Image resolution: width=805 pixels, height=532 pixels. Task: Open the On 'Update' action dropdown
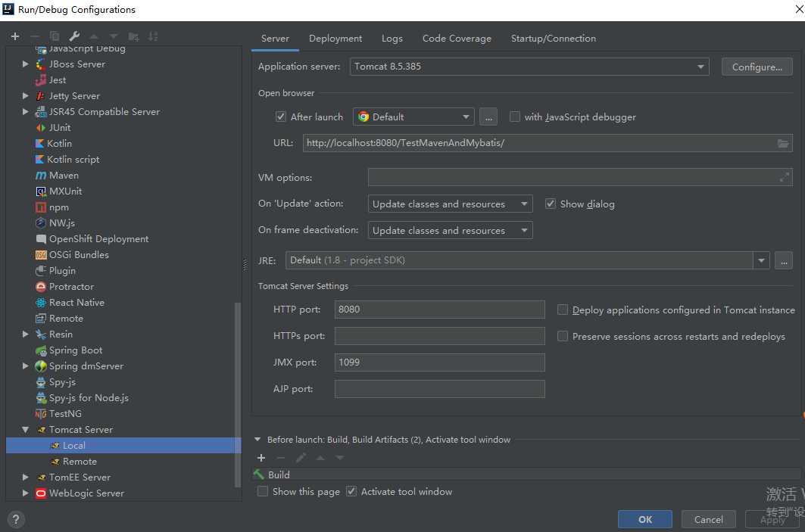click(x=450, y=204)
